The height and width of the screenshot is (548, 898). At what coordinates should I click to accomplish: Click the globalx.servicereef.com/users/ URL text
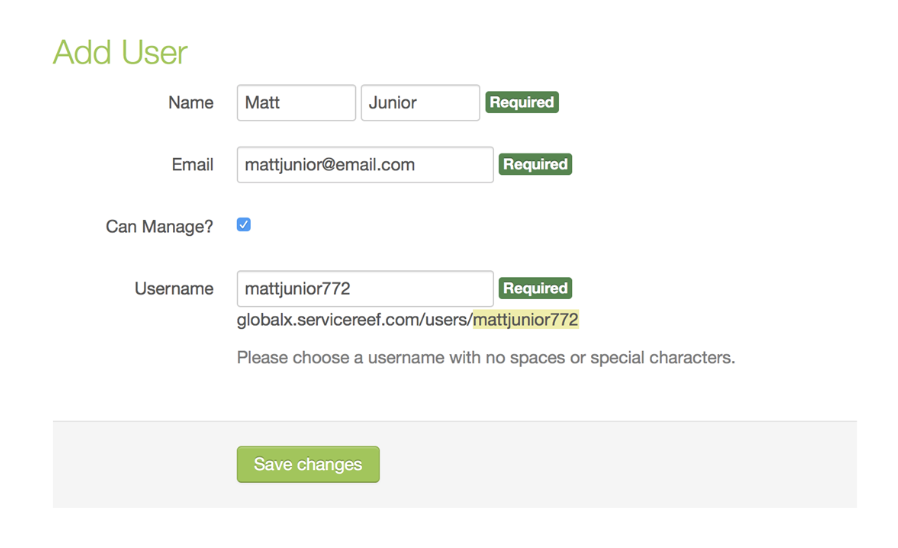tap(354, 320)
